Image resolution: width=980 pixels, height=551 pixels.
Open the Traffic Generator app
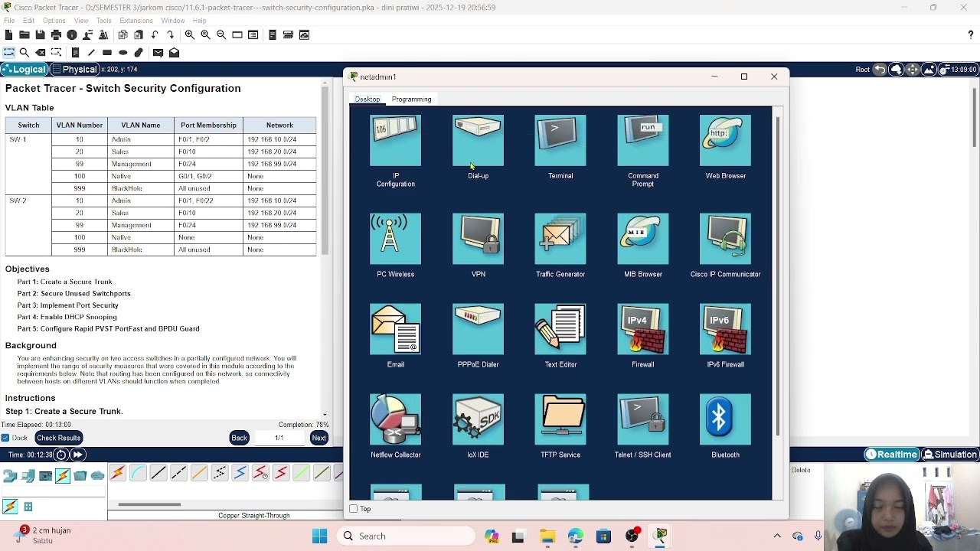pyautogui.click(x=560, y=239)
